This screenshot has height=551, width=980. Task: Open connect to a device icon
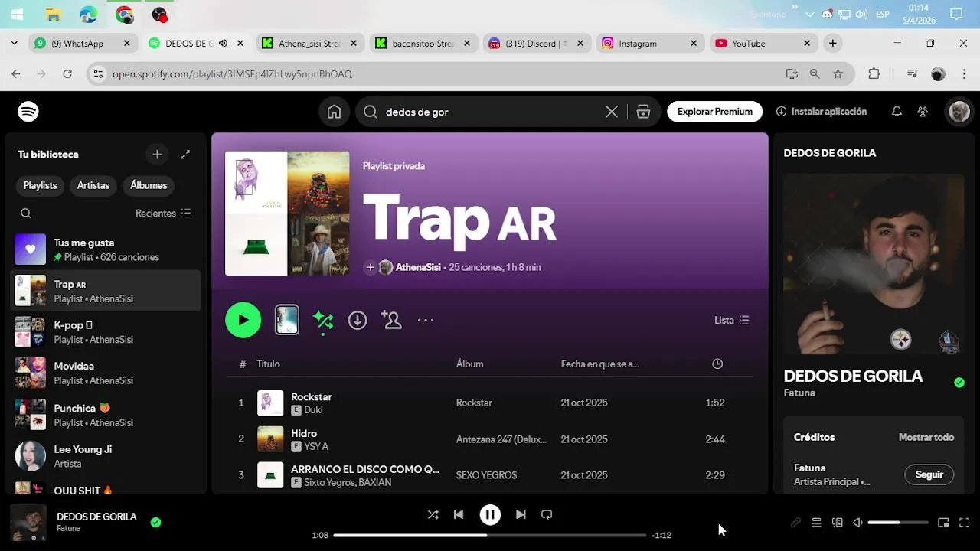coord(837,523)
